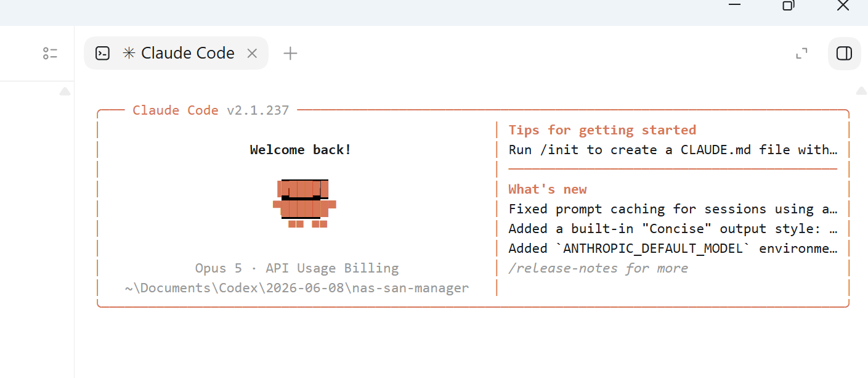
Task: Click the 'Welcome back!' heading
Action: coord(301,150)
